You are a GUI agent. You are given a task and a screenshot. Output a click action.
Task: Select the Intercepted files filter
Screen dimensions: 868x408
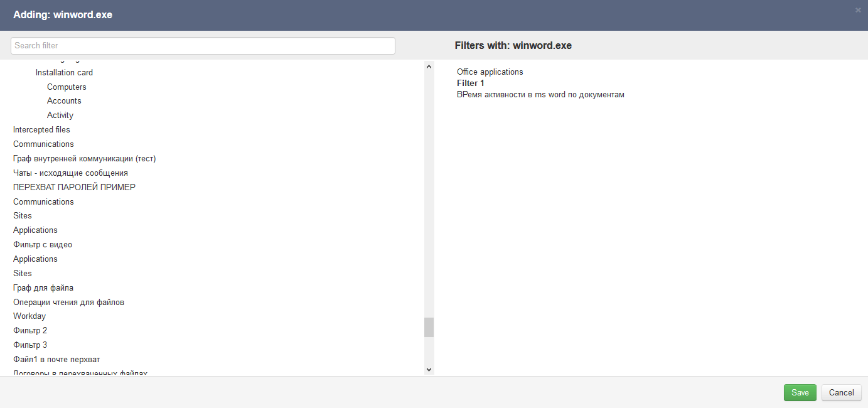pyautogui.click(x=41, y=130)
